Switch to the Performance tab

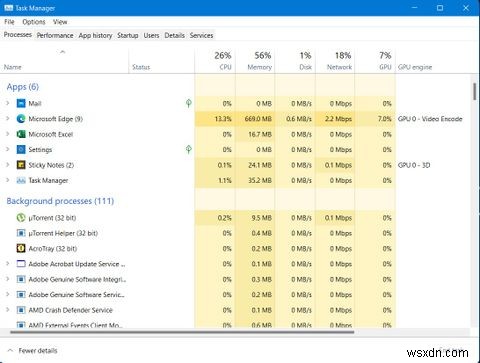[55, 35]
